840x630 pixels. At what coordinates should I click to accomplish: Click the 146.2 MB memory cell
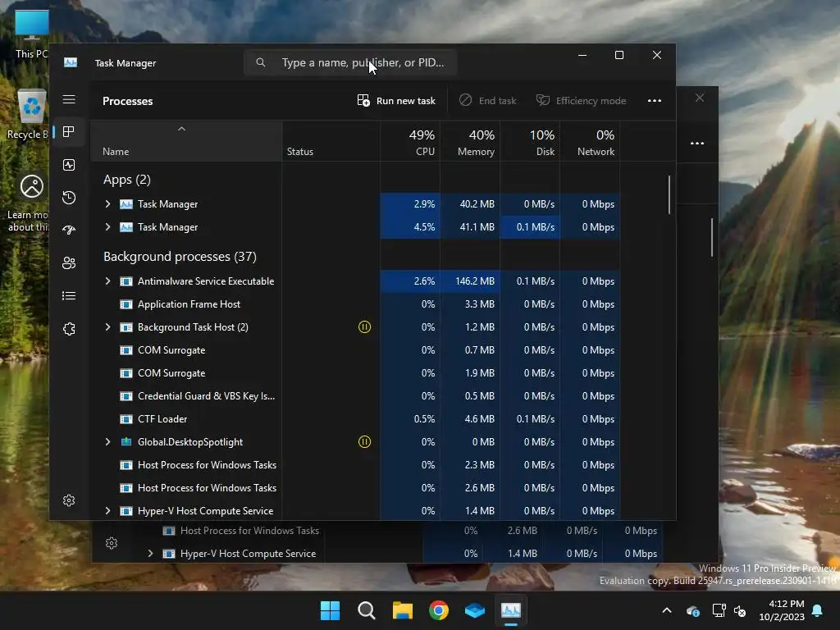pos(470,281)
